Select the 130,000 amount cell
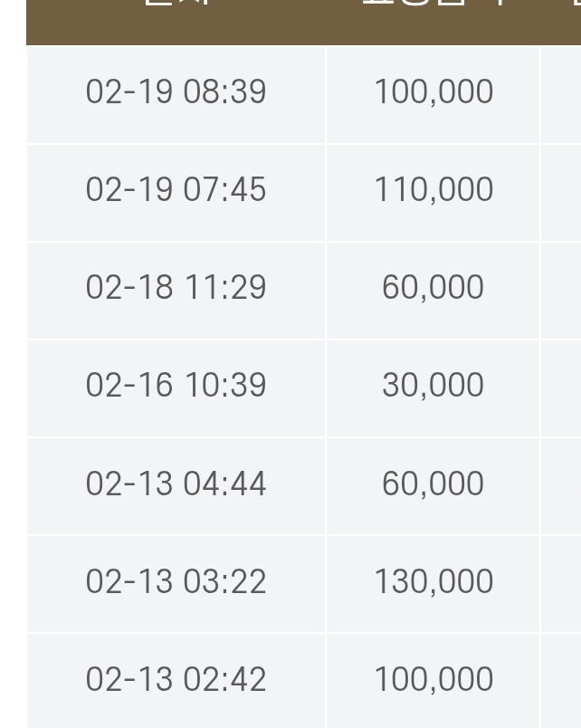Image resolution: width=581 pixels, height=728 pixels. coord(433,581)
